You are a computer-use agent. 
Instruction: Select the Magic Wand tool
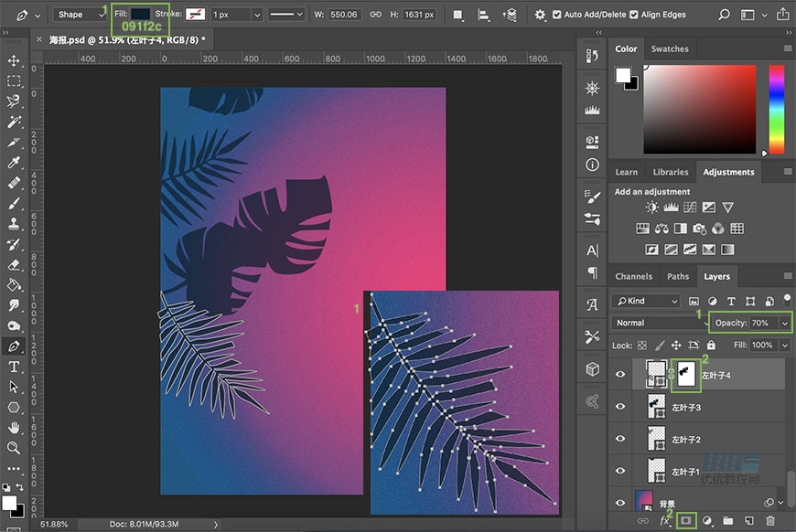click(x=14, y=122)
